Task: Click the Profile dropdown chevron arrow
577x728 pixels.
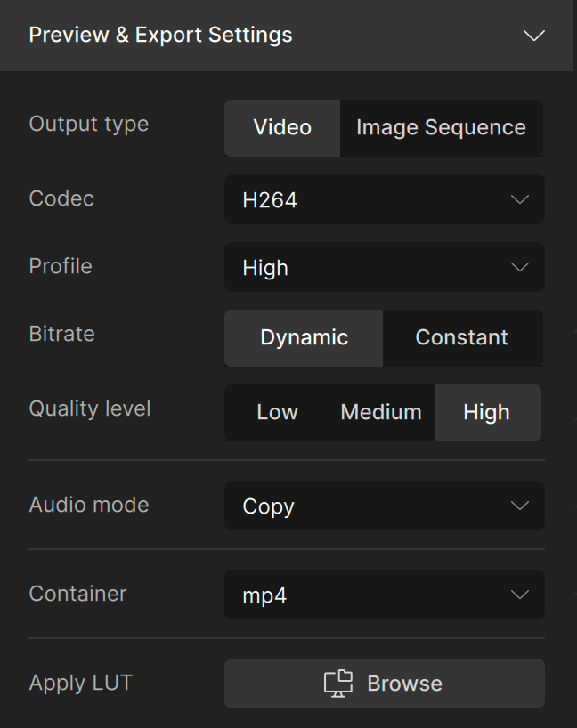Action: (520, 268)
